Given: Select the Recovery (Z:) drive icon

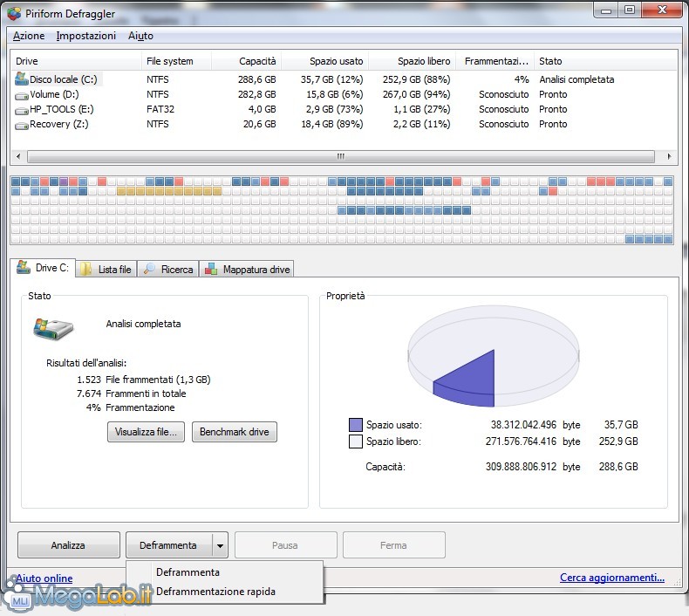Looking at the screenshot, I should point(22,124).
